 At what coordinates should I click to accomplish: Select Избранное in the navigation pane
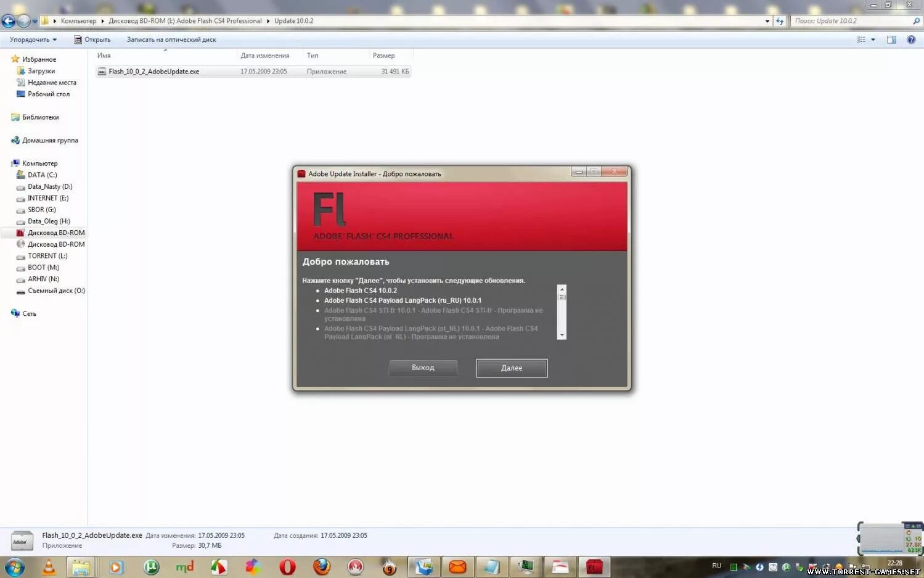tap(39, 59)
